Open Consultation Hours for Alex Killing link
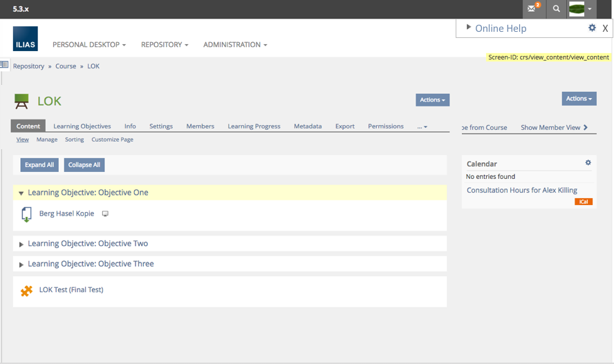 point(521,190)
